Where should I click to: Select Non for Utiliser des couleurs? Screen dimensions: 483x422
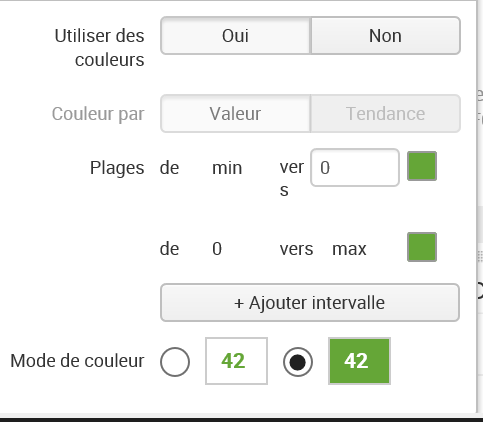pyautogui.click(x=386, y=36)
